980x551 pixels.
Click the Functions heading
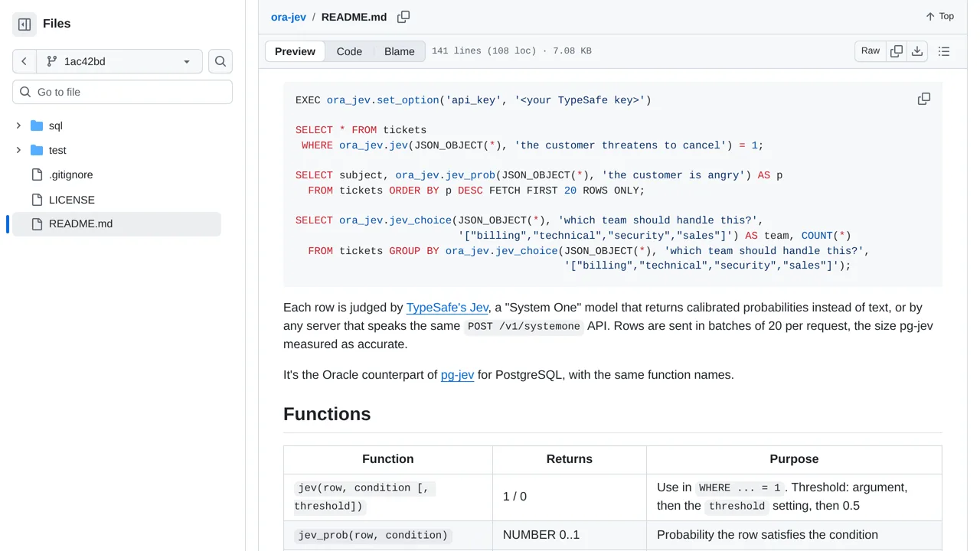pyautogui.click(x=327, y=414)
